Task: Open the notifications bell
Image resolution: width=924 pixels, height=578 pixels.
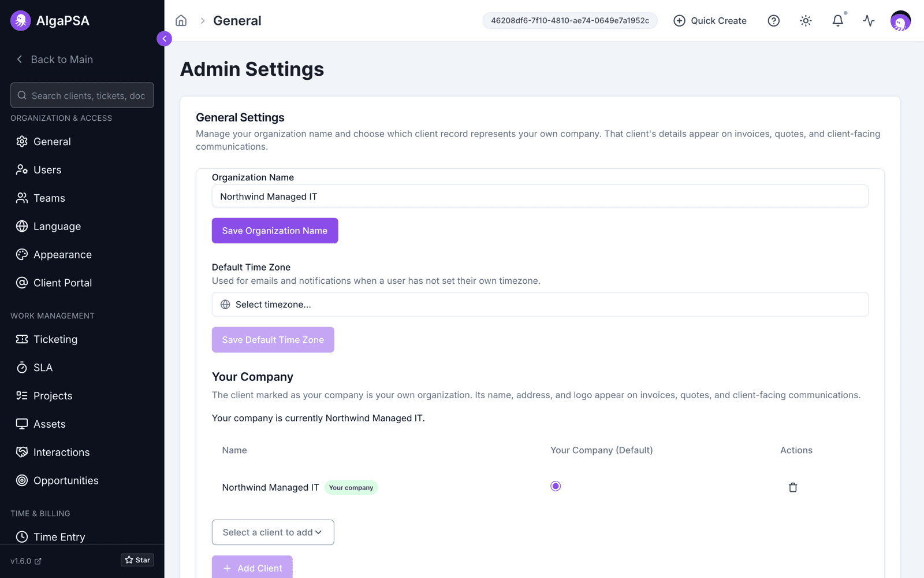Action: [837, 21]
